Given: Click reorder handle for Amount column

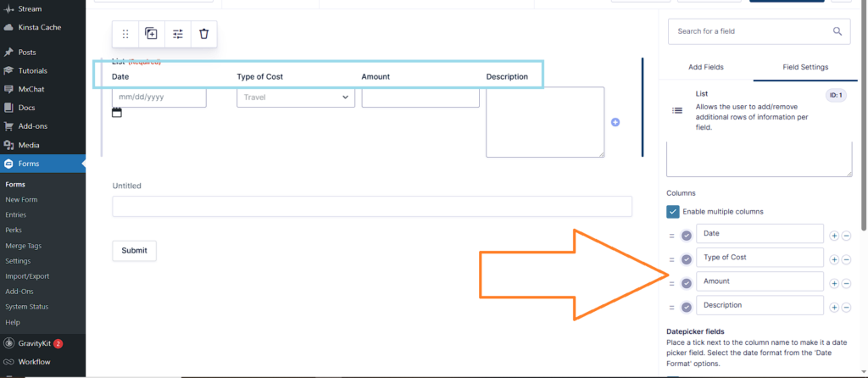Looking at the screenshot, I should 671,283.
